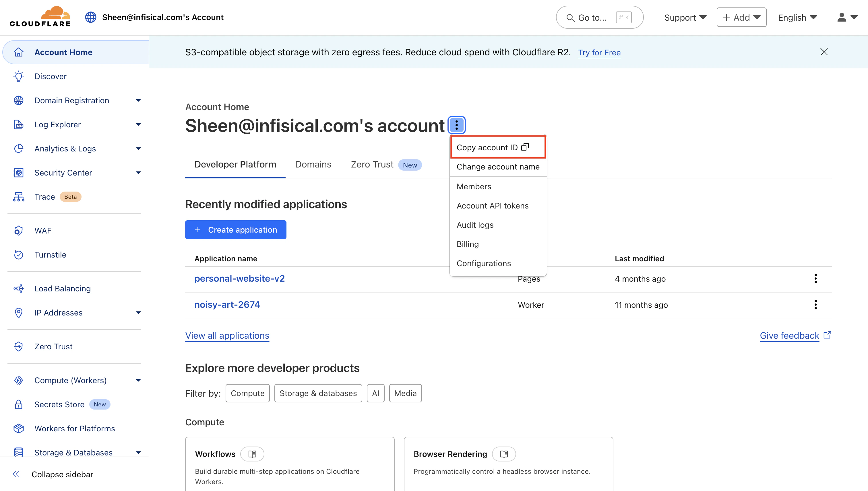
Task: Click the Domain Registration globe icon
Action: click(x=19, y=100)
